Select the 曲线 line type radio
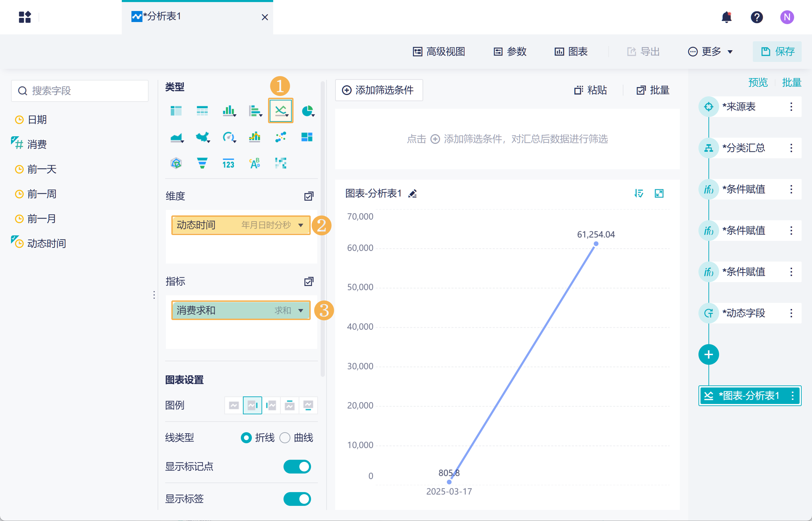This screenshot has width=812, height=521. tap(285, 438)
